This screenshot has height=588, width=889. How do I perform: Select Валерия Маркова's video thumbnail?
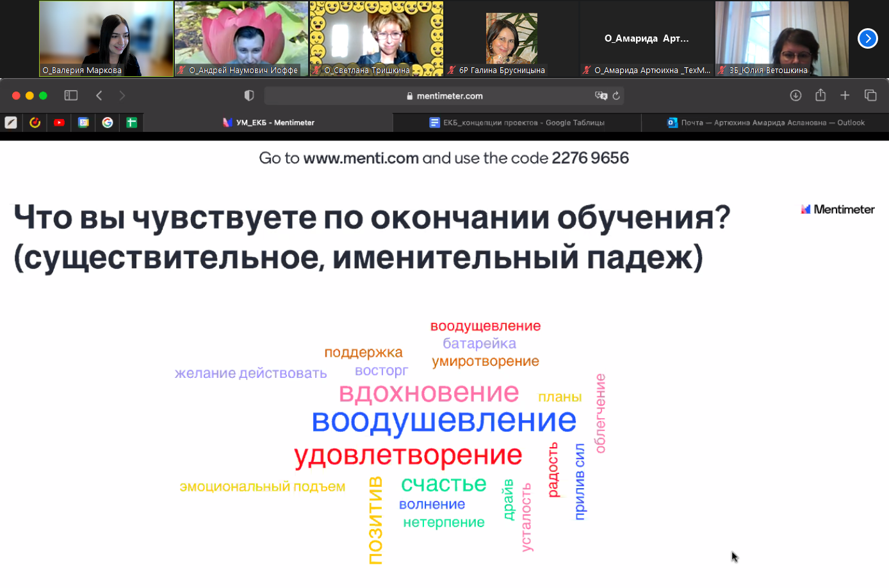coord(106,38)
